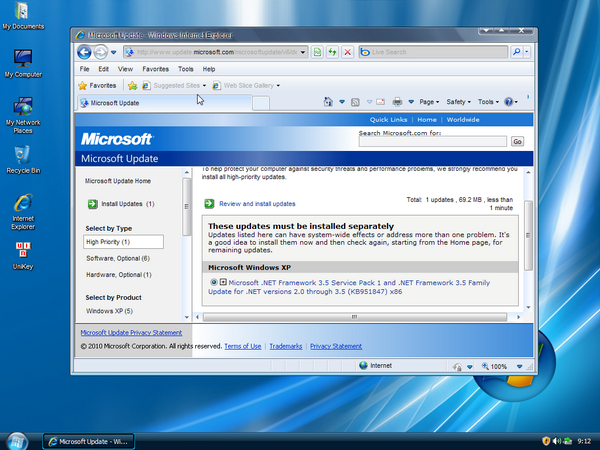This screenshot has width=600, height=450.
Task: Click the Print icon
Action: point(397,102)
